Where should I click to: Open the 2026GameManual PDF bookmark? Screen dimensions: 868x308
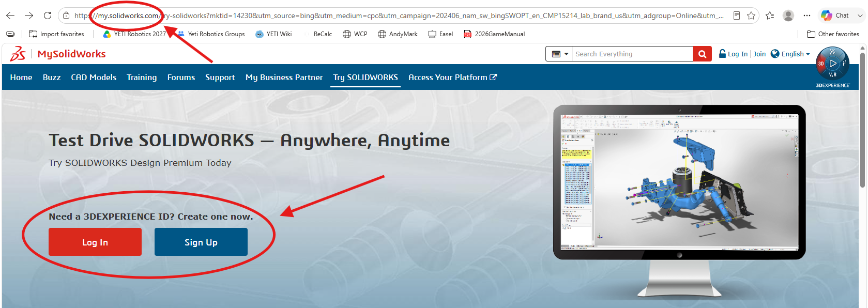(x=494, y=34)
